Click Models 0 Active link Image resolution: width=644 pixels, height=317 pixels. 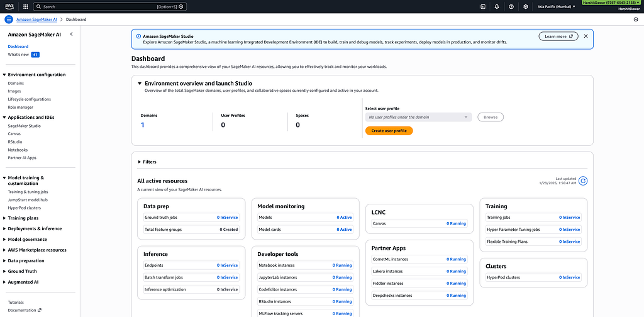coord(344,218)
